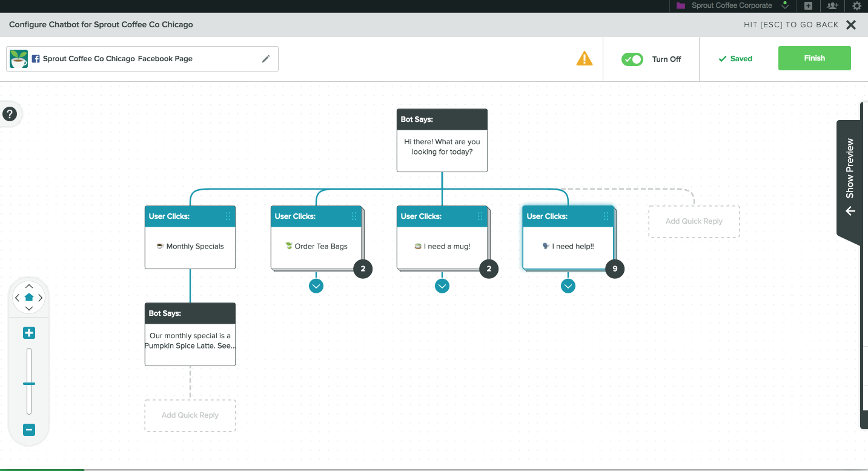Image resolution: width=868 pixels, height=471 pixels.
Task: Click drag handle on Order Tea Bags card
Action: coord(354,216)
